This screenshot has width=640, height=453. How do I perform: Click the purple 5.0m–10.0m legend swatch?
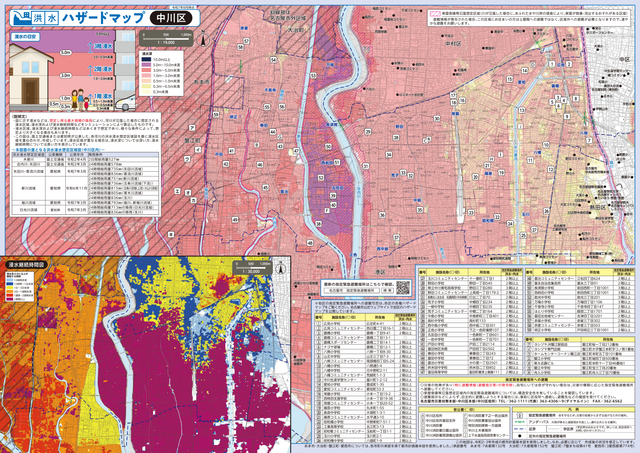pyautogui.click(x=146, y=65)
